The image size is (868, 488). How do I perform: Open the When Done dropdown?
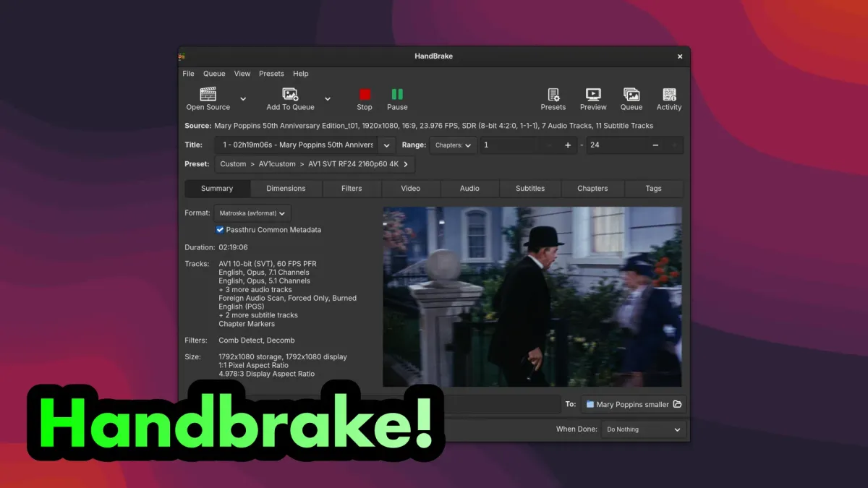tap(642, 429)
